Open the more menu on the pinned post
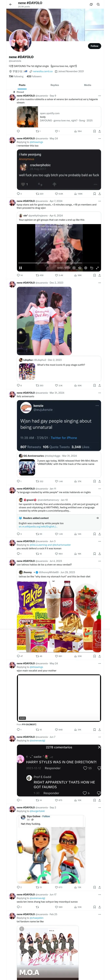This screenshot has height=980, width=110. coord(99,96)
